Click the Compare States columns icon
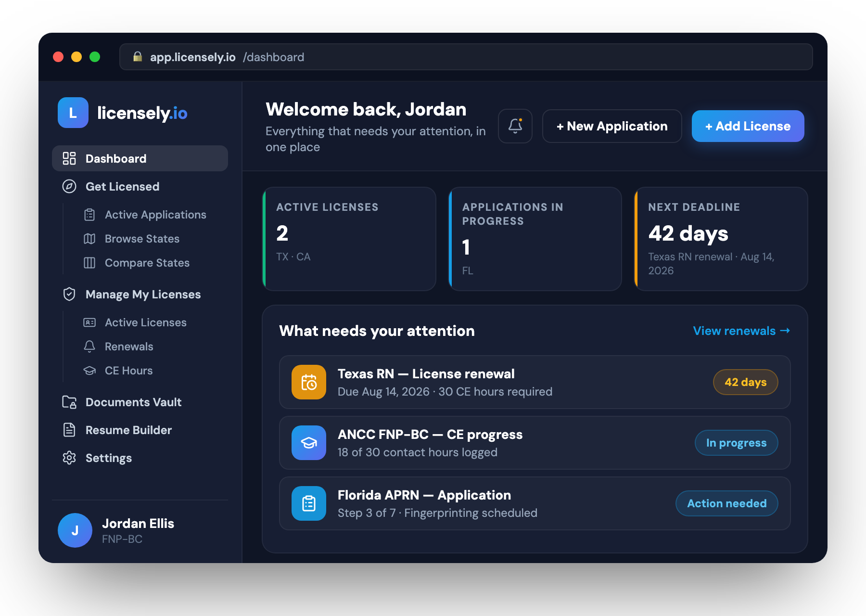This screenshot has height=616, width=866. click(89, 263)
